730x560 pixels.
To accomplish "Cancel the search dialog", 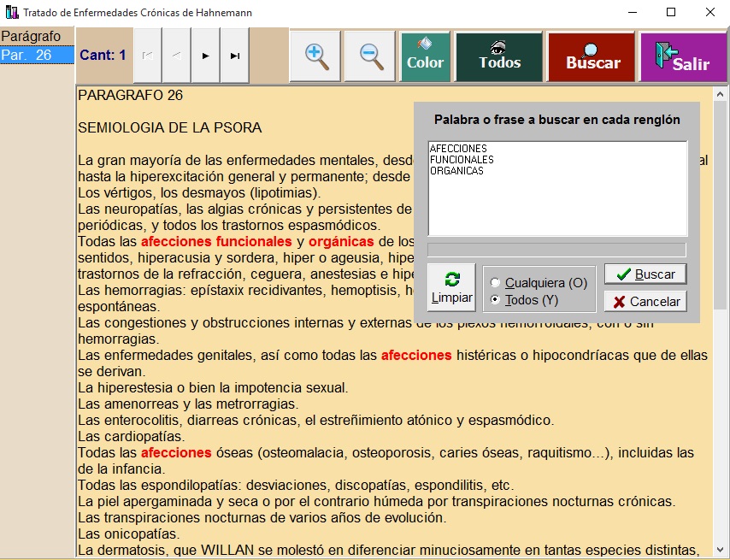I will coord(645,302).
